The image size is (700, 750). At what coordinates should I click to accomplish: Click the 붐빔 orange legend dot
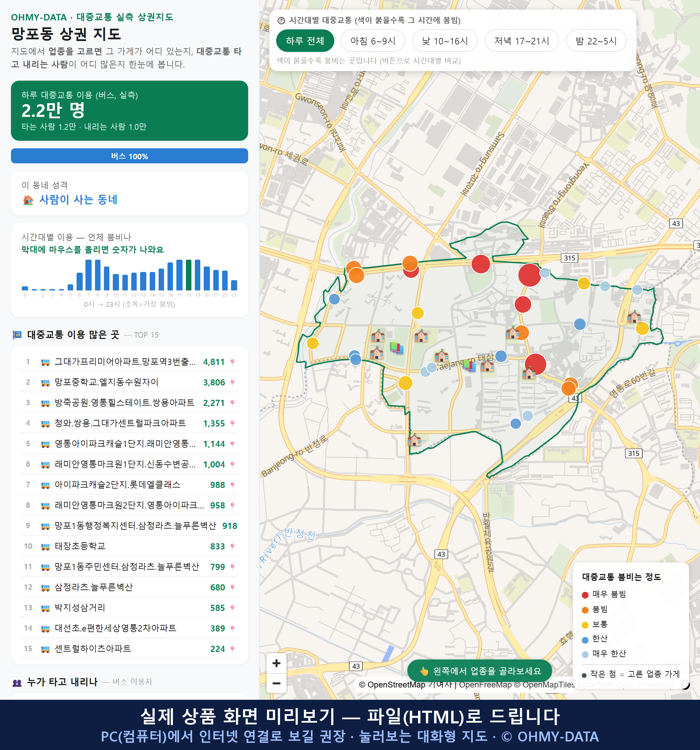tap(585, 610)
